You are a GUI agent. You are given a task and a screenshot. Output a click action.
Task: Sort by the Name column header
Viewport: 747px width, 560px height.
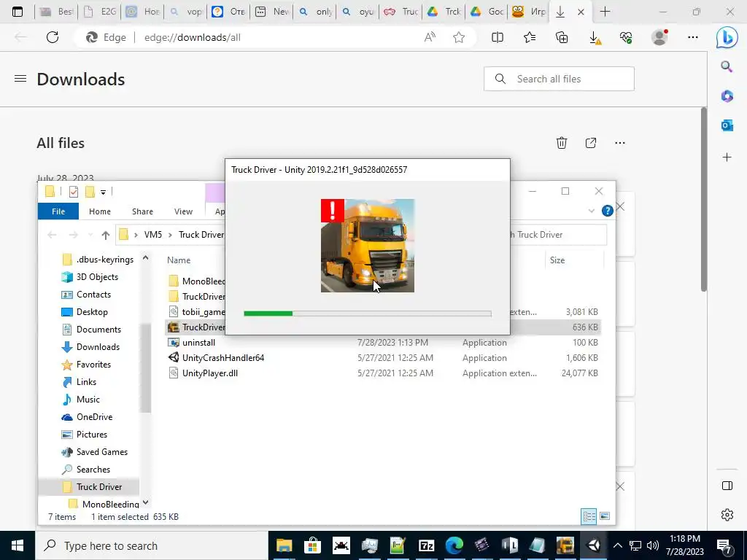click(179, 260)
